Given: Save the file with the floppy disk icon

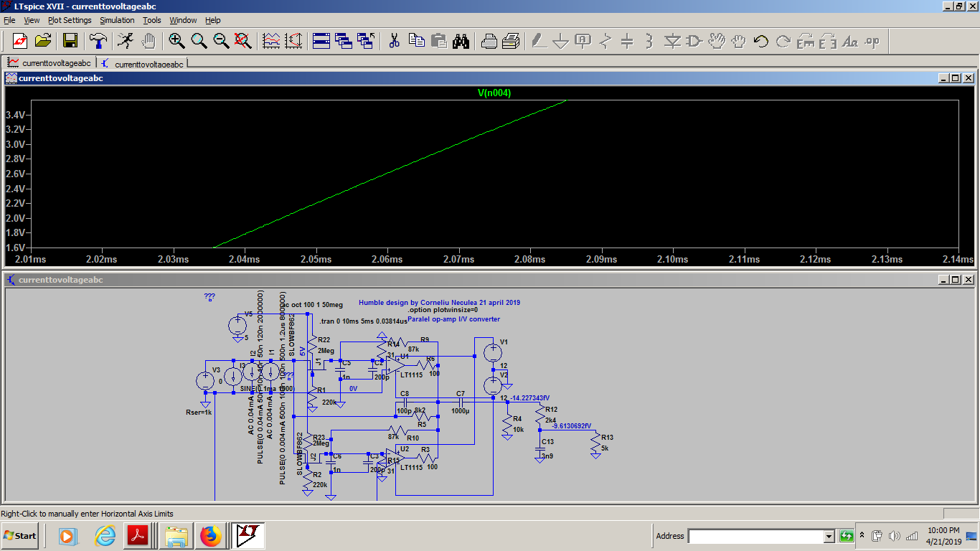Looking at the screenshot, I should pos(70,41).
